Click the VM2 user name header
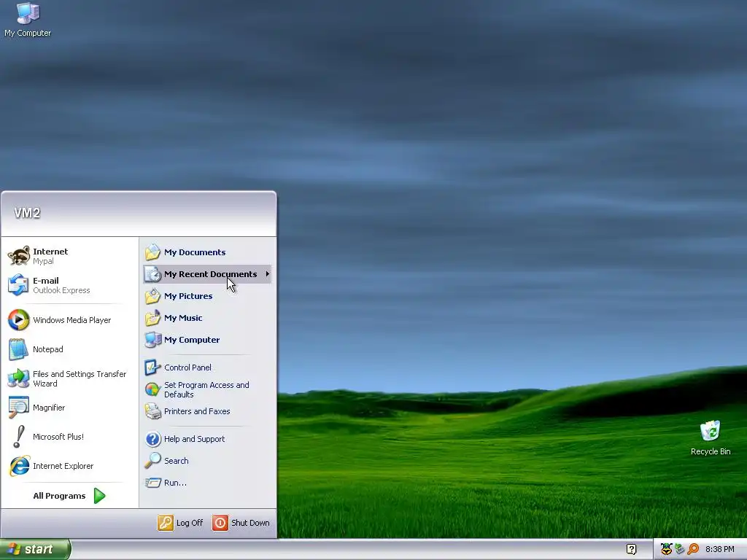Image resolution: width=747 pixels, height=560 pixels. pos(27,213)
